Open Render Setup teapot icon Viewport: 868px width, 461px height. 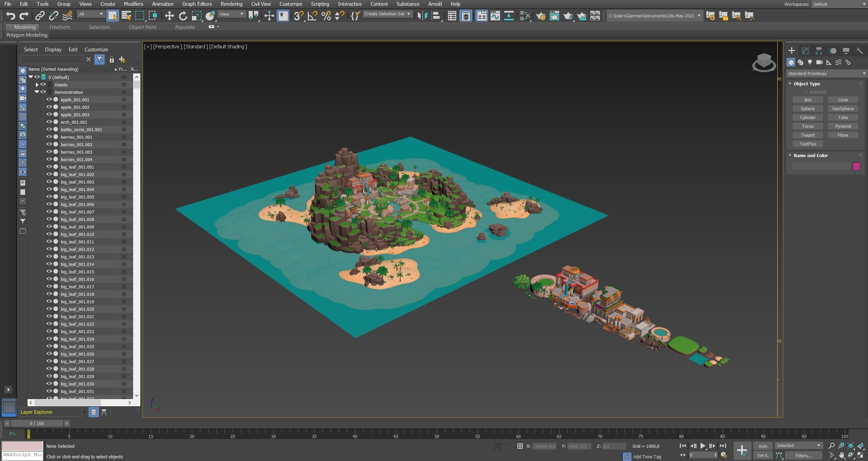[541, 16]
